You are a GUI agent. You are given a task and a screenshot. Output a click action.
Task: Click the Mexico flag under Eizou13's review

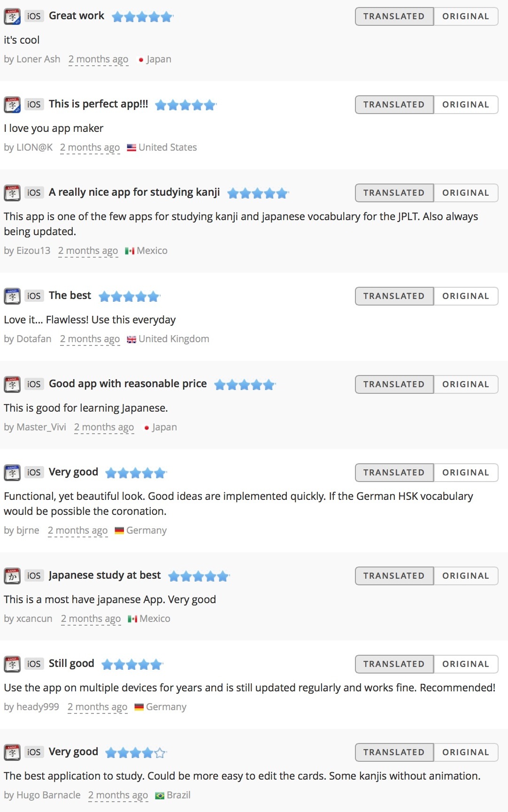(130, 251)
